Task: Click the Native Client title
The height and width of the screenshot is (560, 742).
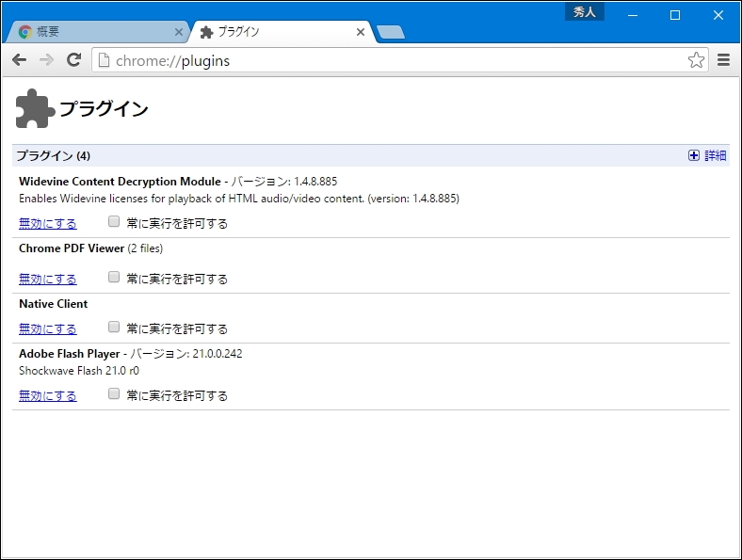Action: [53, 304]
